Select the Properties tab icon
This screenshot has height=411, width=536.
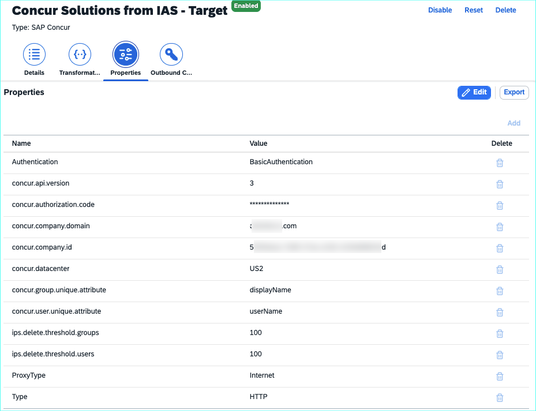125,54
